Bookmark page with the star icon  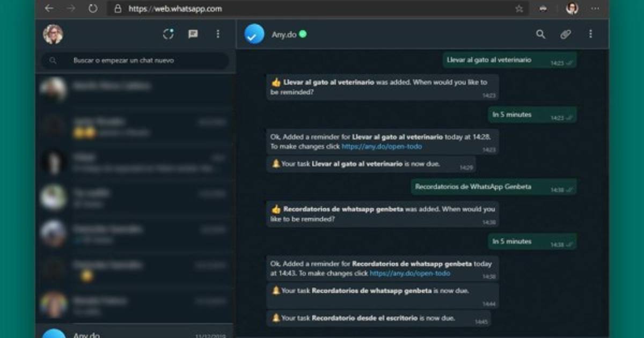(519, 9)
